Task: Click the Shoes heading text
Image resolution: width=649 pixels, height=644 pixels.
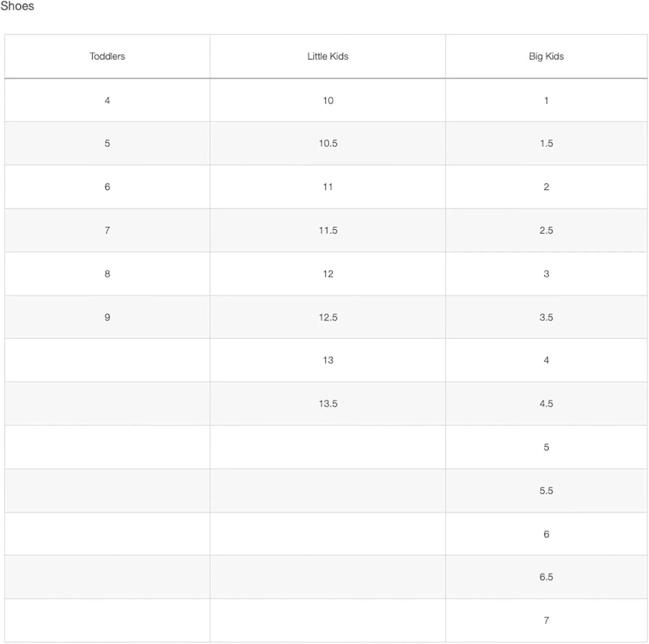Action: (17, 6)
